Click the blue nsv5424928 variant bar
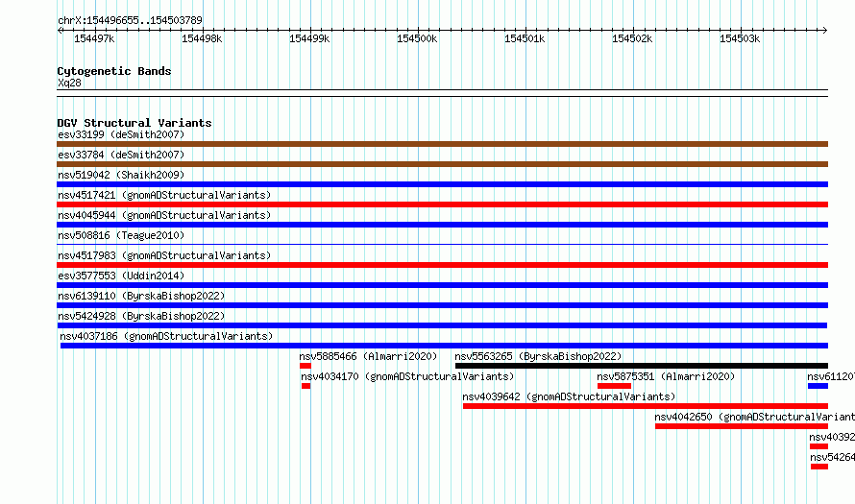Image resolution: width=855 pixels, height=504 pixels. pyautogui.click(x=442, y=325)
